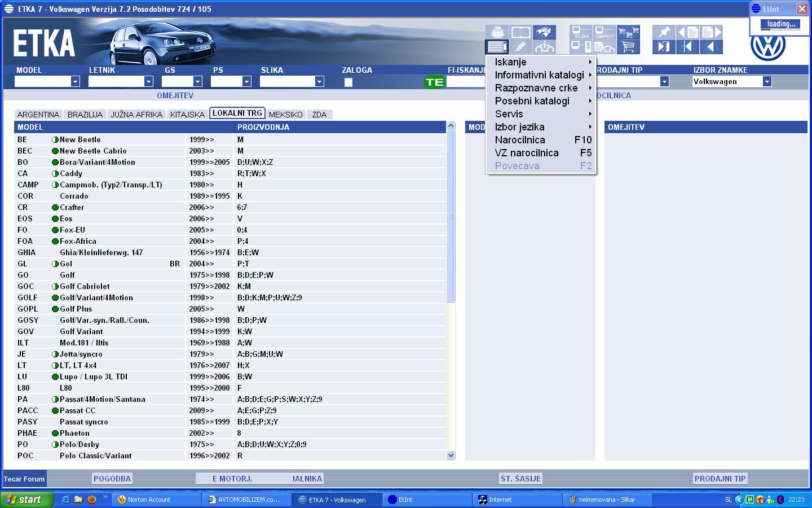Open the MODEL filter dropdown

[75, 82]
